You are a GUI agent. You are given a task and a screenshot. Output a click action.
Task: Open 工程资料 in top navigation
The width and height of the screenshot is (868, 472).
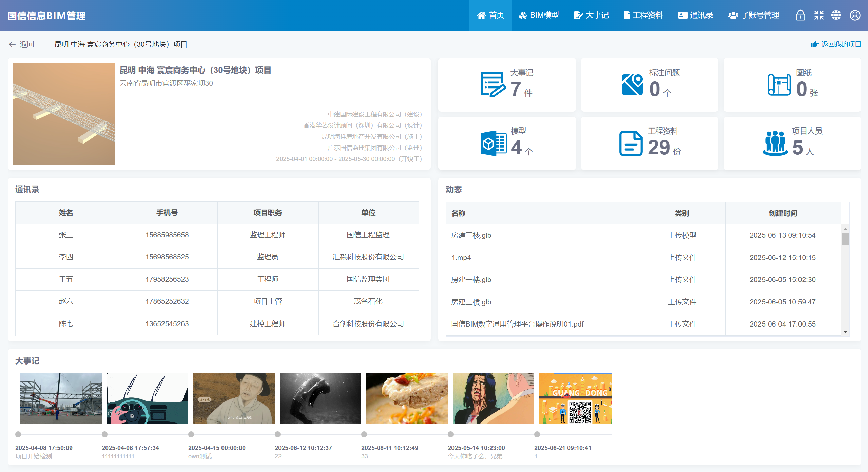pyautogui.click(x=643, y=15)
